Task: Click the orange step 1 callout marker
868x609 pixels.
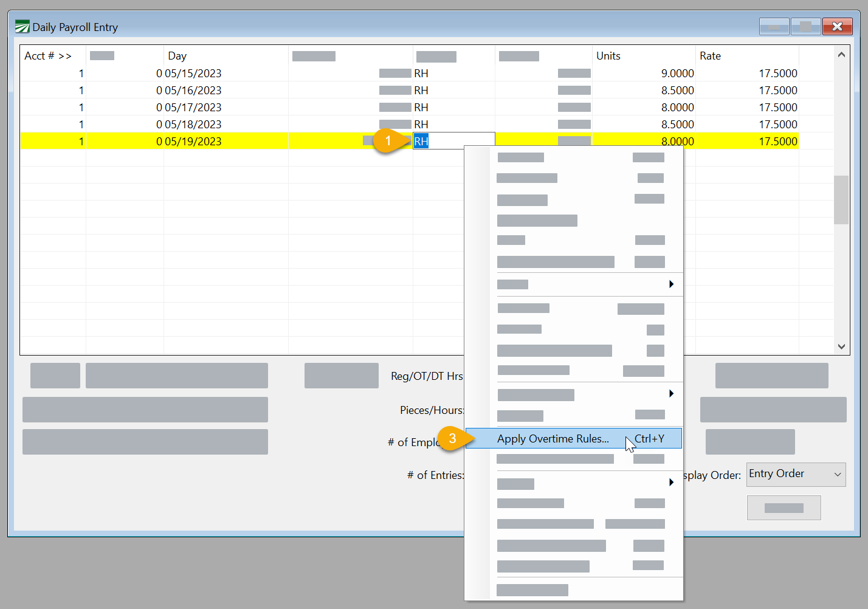Action: [x=388, y=141]
